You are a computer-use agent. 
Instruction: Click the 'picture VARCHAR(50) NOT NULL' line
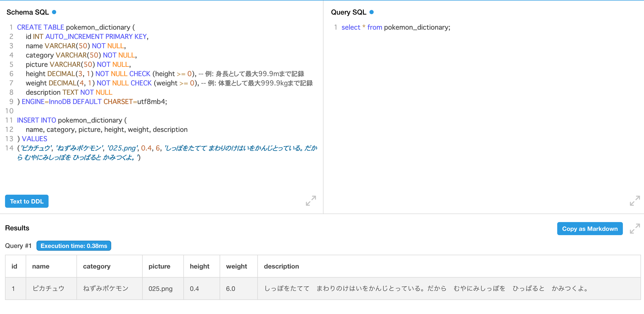pos(78,64)
